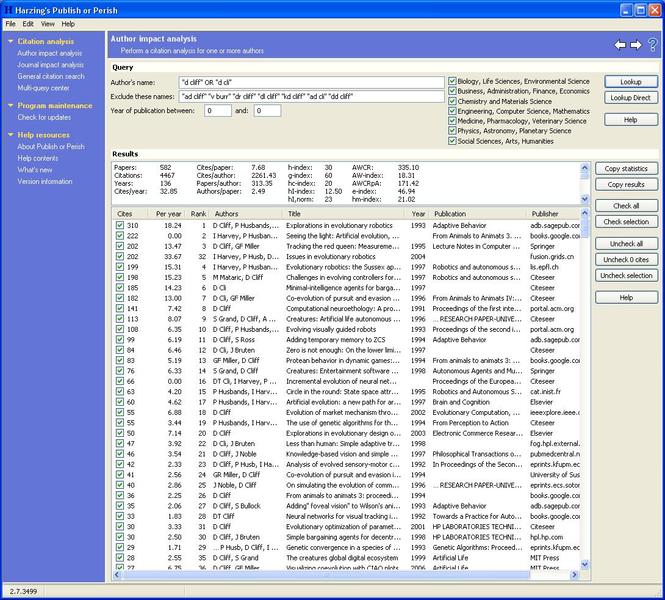The image size is (665, 600).
Task: Uncheck the Explorations in evolutionary robotics row
Action: click(x=120, y=225)
